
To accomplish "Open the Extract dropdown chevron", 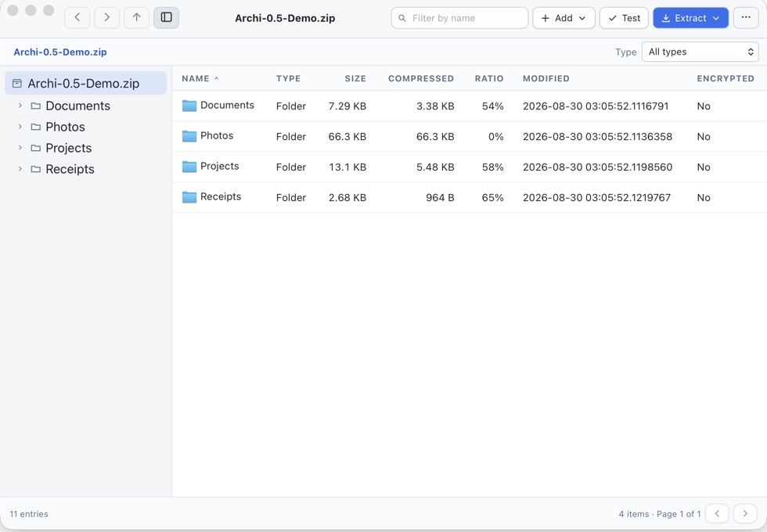I will [x=716, y=18].
